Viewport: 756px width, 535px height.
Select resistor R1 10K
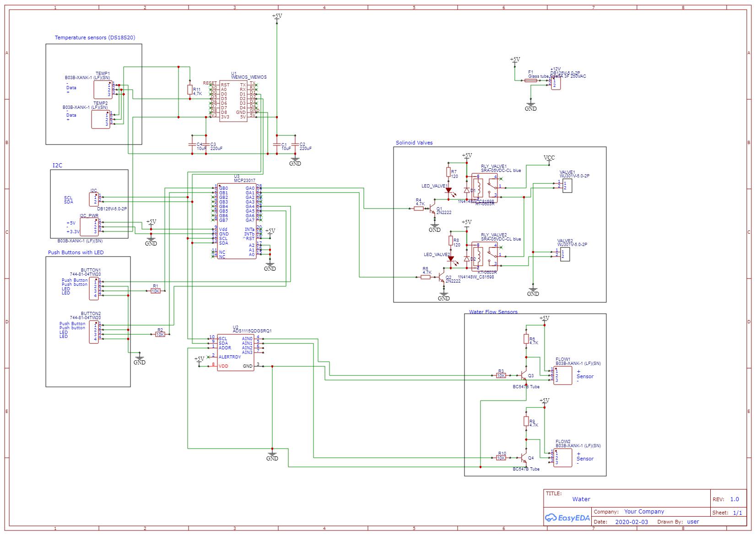156,291
